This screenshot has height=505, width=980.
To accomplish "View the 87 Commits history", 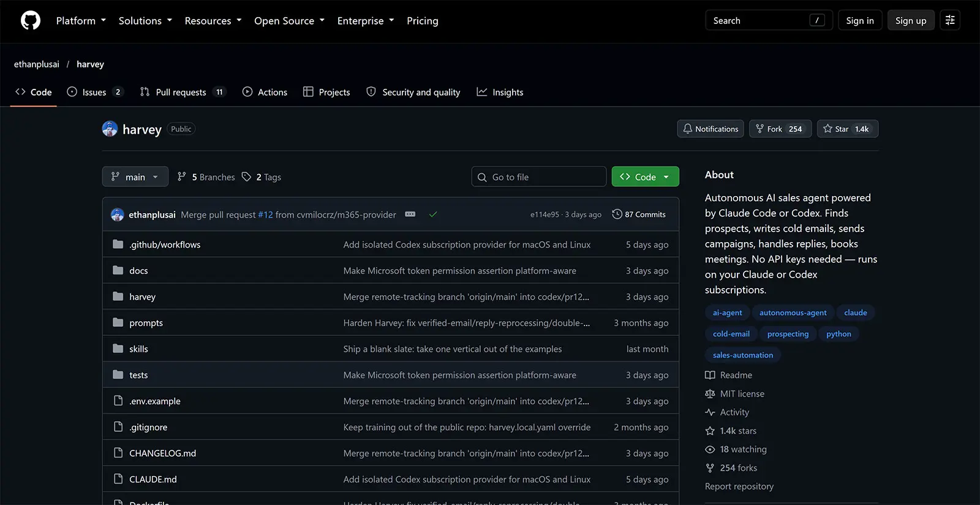I will 639,215.
